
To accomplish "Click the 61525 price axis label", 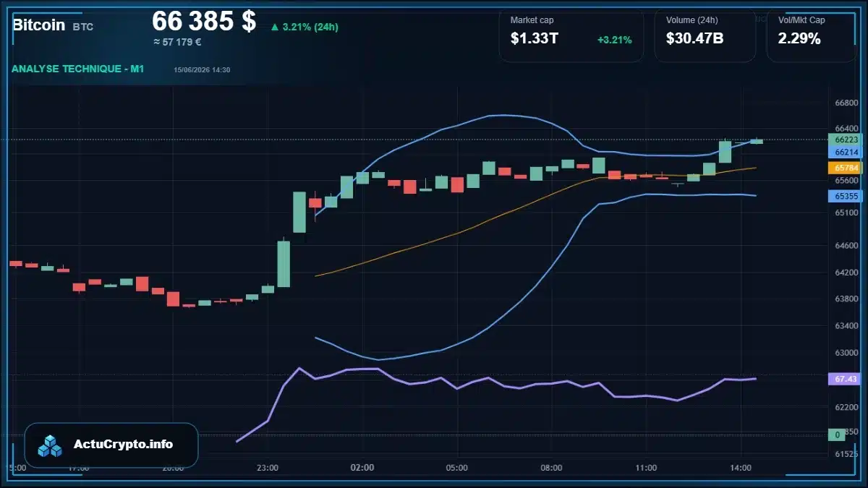I will click(x=846, y=454).
